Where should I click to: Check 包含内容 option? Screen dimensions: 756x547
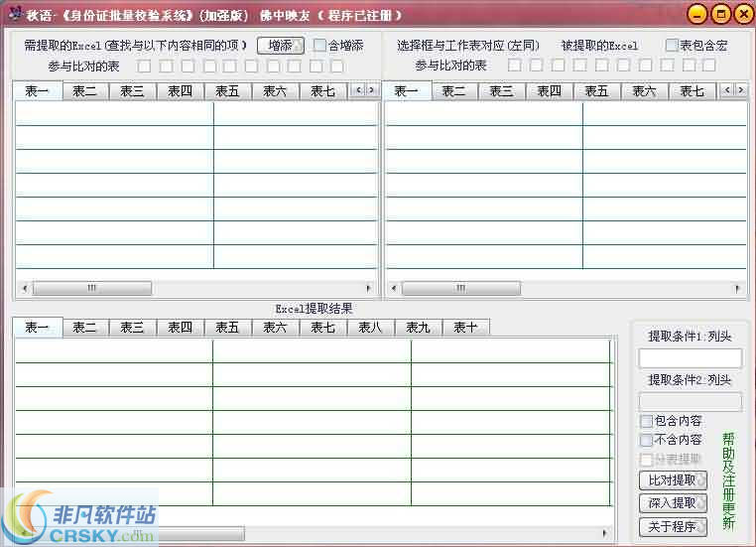[646, 421]
